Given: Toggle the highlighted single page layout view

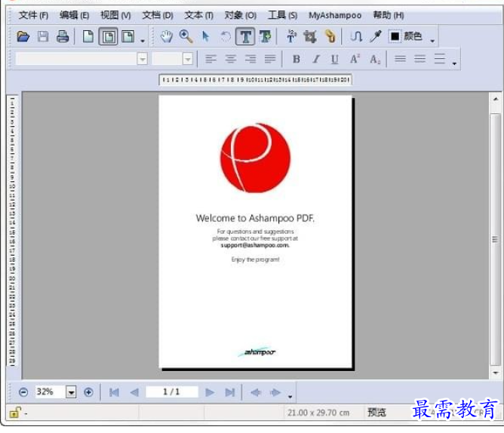Looking at the screenshot, I should (x=108, y=37).
